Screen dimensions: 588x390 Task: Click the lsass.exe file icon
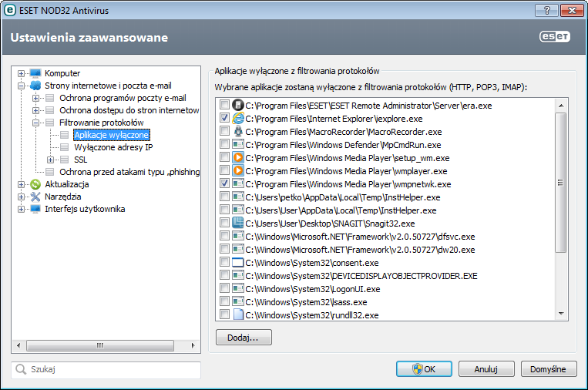[238, 302]
